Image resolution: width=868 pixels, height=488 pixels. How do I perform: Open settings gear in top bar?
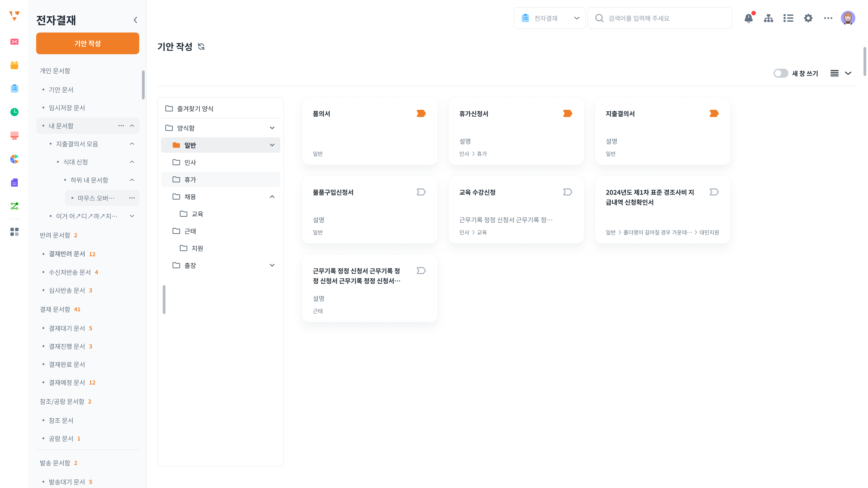click(x=808, y=18)
